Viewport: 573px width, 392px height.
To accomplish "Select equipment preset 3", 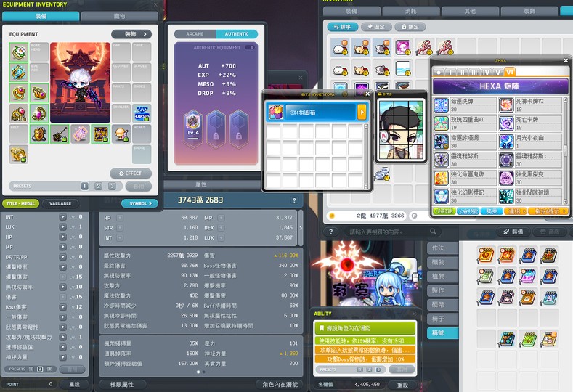I will 112,187.
